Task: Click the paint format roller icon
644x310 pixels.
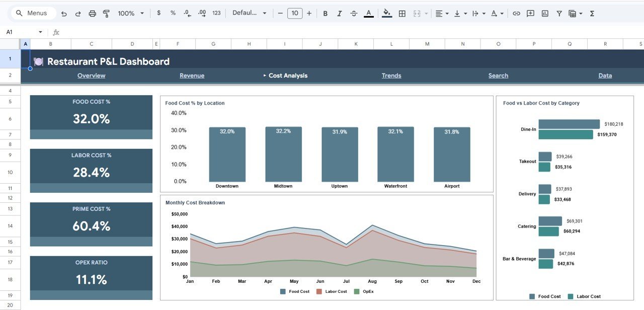Action: [106, 14]
